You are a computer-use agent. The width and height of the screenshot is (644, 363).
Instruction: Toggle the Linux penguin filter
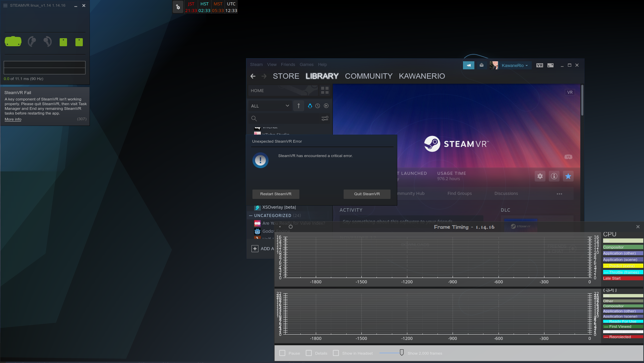click(x=310, y=106)
